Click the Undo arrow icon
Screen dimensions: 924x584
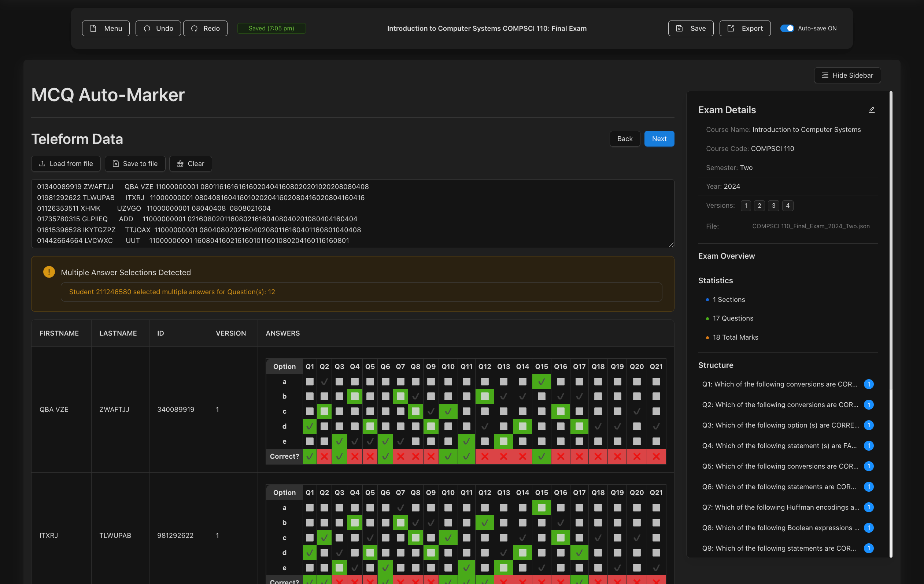pyautogui.click(x=147, y=29)
